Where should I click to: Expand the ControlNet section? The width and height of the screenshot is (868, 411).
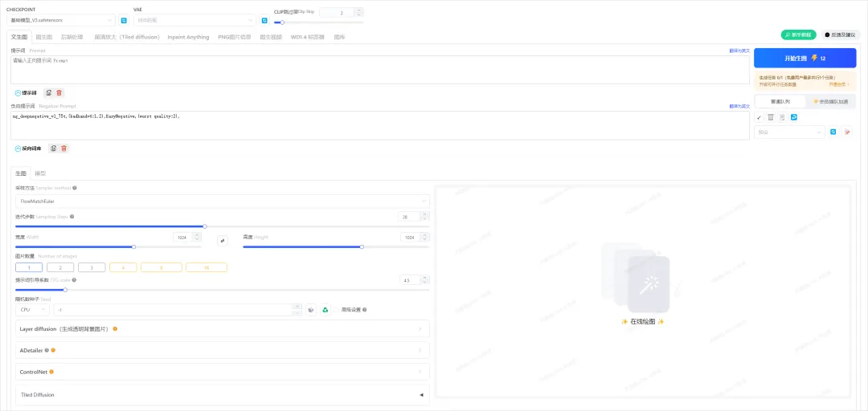tap(223, 372)
